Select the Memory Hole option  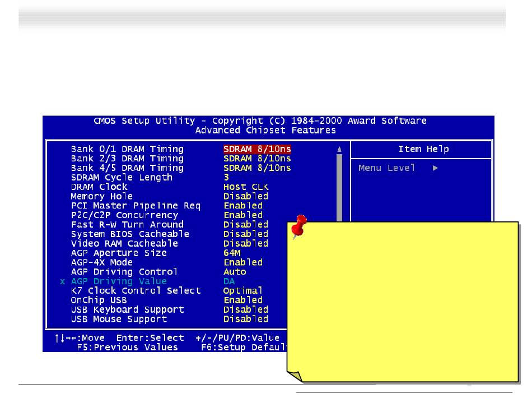(x=101, y=196)
